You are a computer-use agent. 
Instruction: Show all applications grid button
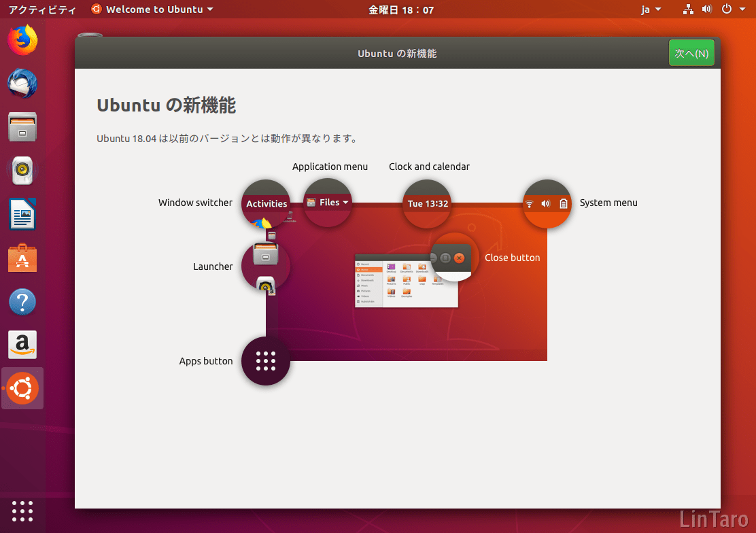22,511
